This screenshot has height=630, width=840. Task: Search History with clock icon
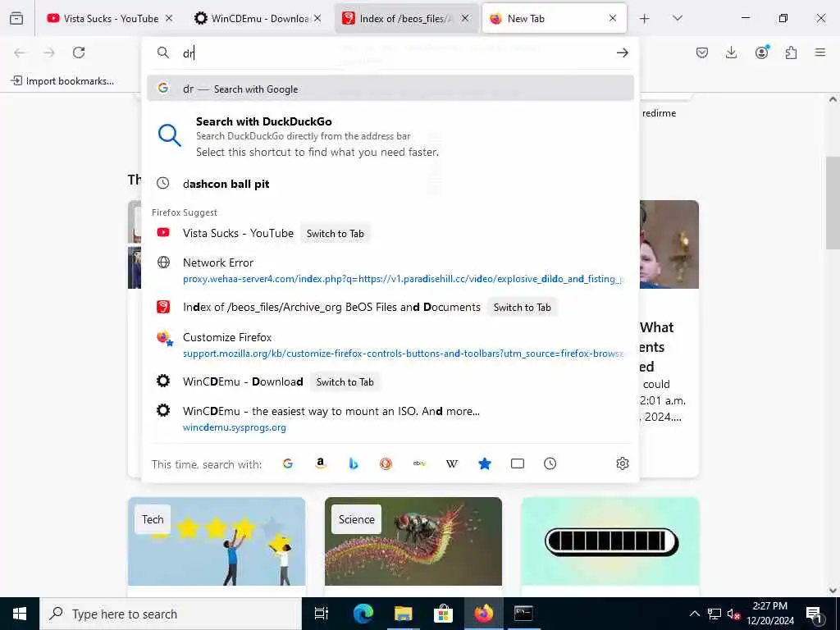pos(550,463)
